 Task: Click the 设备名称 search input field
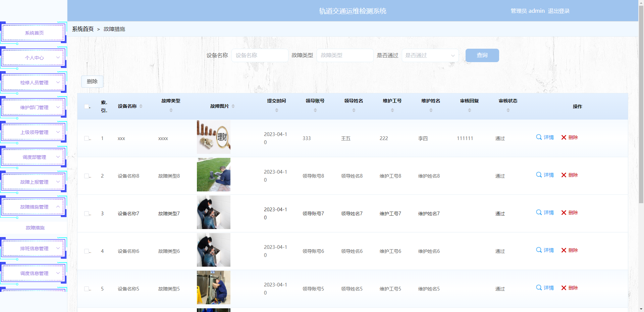coord(260,55)
